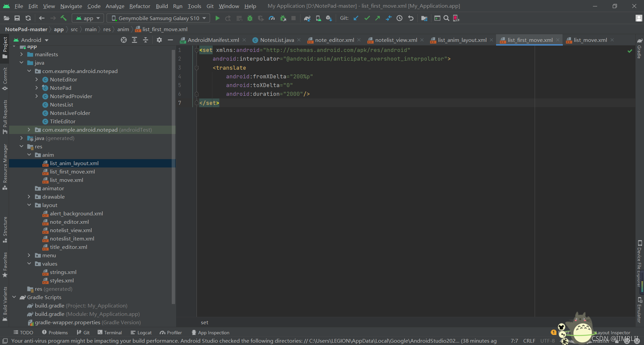Open the Terminal tool window
The width and height of the screenshot is (644, 345).
(x=110, y=333)
